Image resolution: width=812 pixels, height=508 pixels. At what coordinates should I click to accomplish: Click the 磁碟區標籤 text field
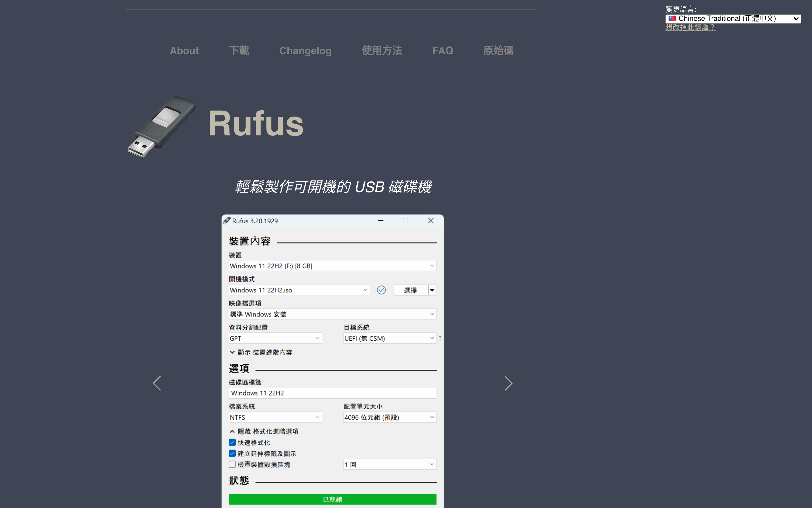[x=332, y=393]
